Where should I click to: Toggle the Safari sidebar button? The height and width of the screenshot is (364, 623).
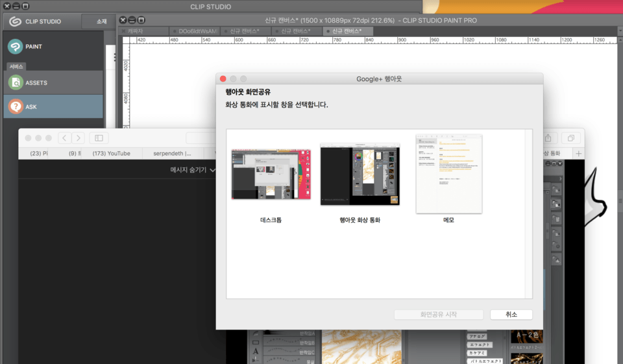(99, 138)
